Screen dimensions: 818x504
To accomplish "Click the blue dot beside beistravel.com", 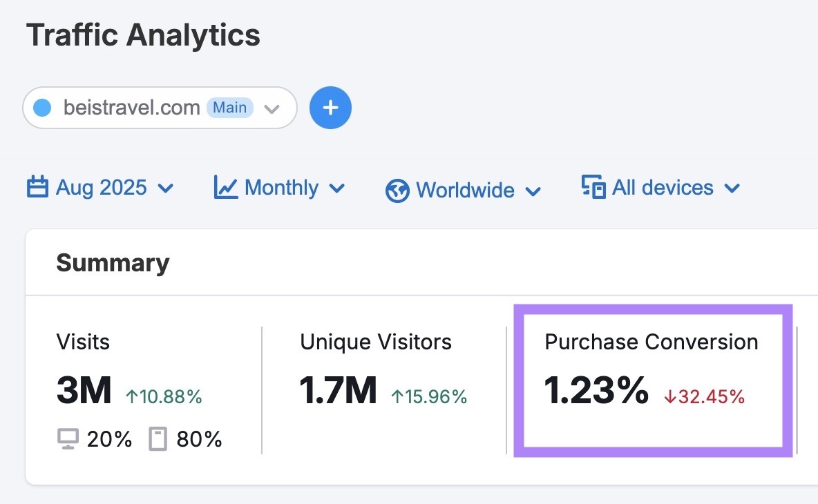I will click(43, 108).
